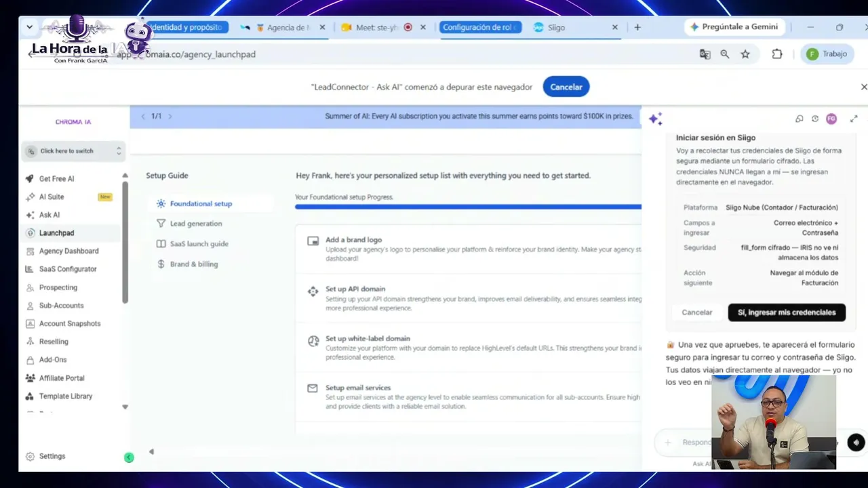The width and height of the screenshot is (868, 488).
Task: Click the CHROMA IA agency logo
Action: click(73, 122)
